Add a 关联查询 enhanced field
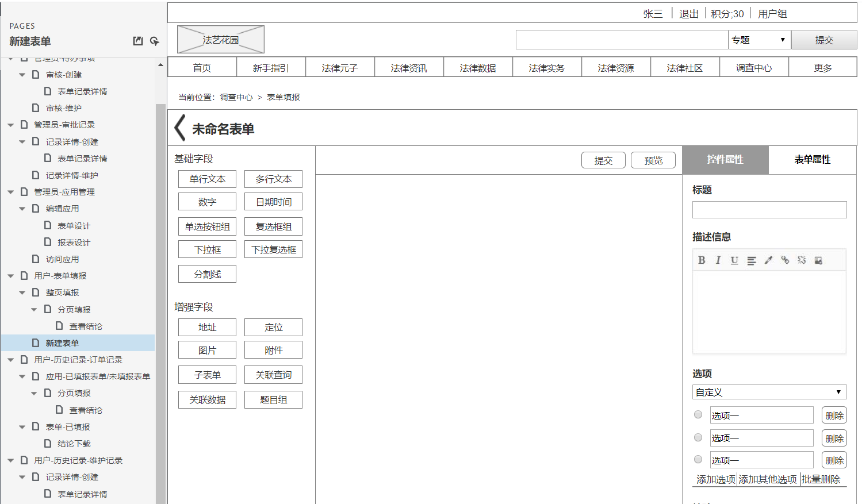This screenshot has height=504, width=862. point(273,375)
